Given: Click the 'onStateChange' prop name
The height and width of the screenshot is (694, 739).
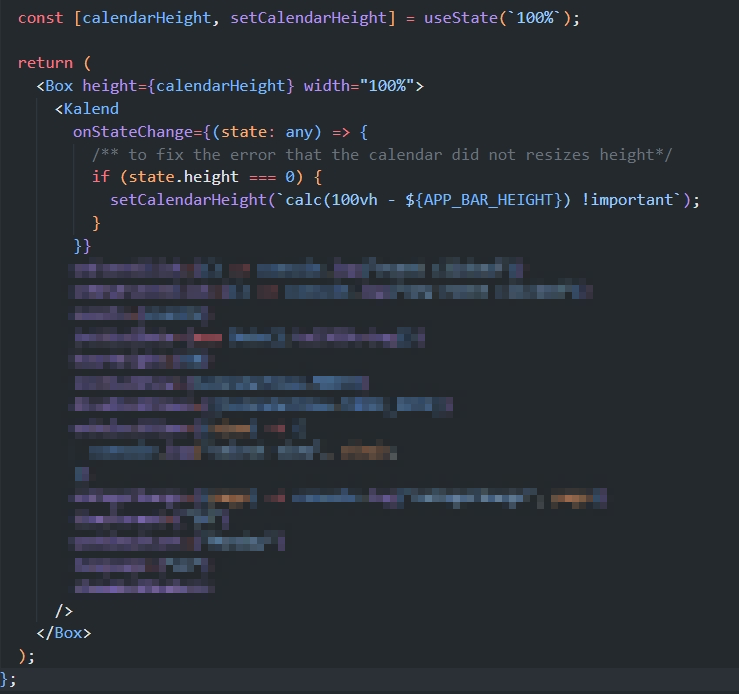Looking at the screenshot, I should [133, 132].
